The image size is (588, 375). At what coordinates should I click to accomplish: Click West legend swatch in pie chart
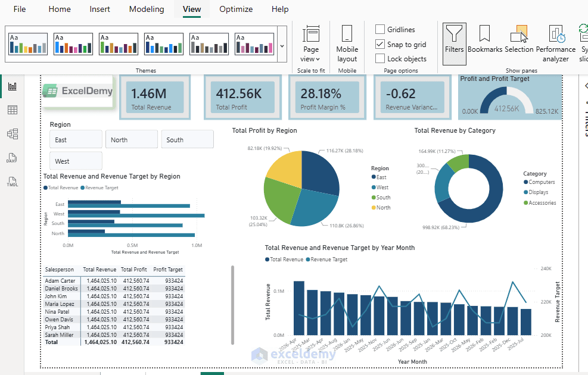(374, 187)
